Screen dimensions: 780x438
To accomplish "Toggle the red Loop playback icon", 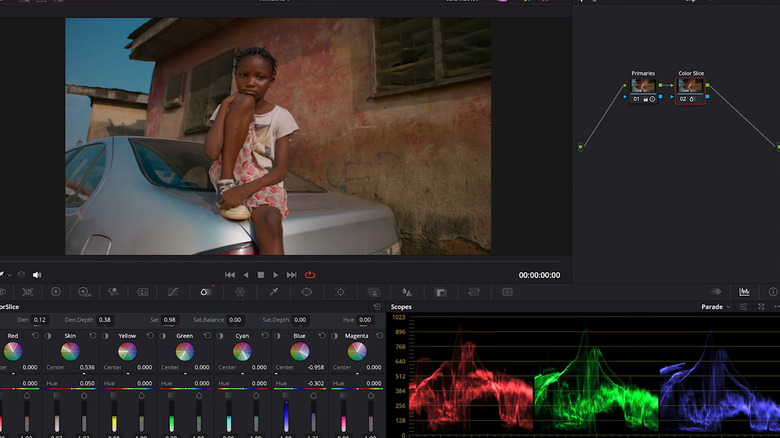I will click(x=310, y=275).
